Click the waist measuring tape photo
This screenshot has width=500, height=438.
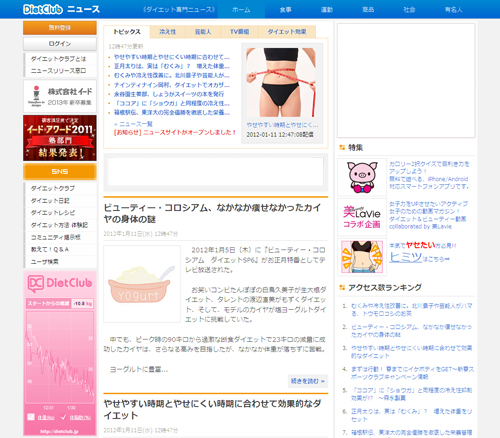coord(281,82)
